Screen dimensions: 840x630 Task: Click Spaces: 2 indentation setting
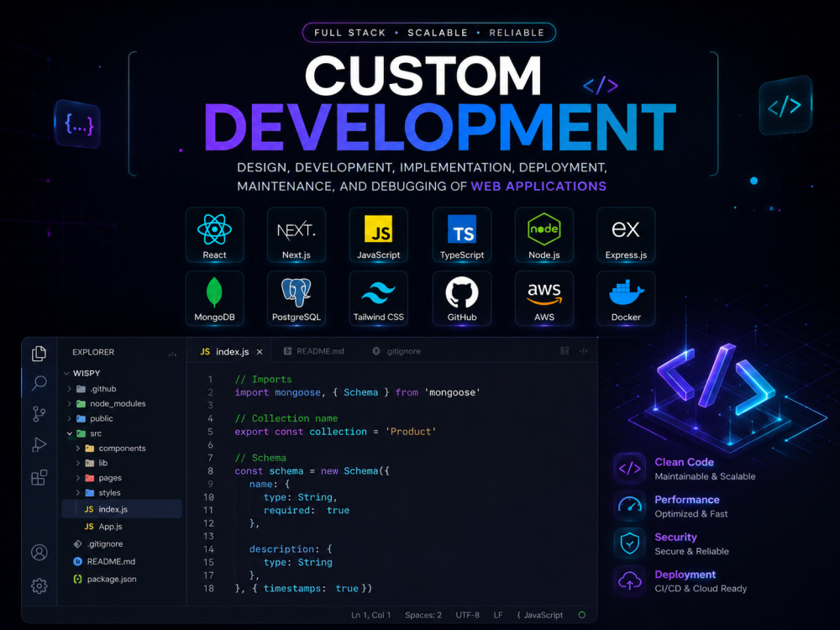[x=423, y=615]
